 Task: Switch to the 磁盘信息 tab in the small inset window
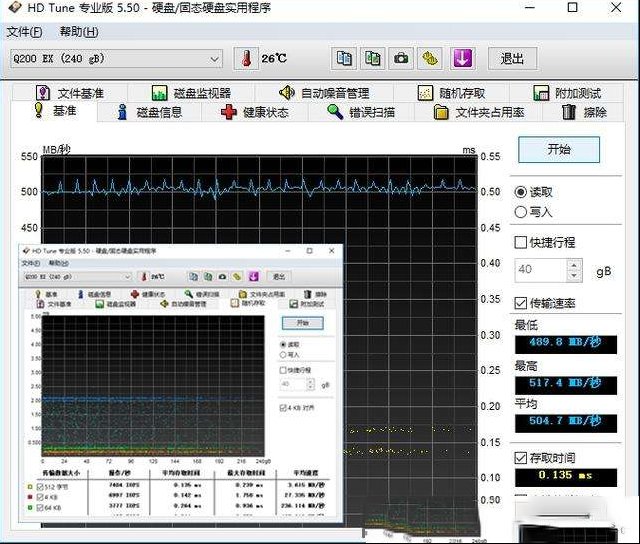click(x=94, y=294)
